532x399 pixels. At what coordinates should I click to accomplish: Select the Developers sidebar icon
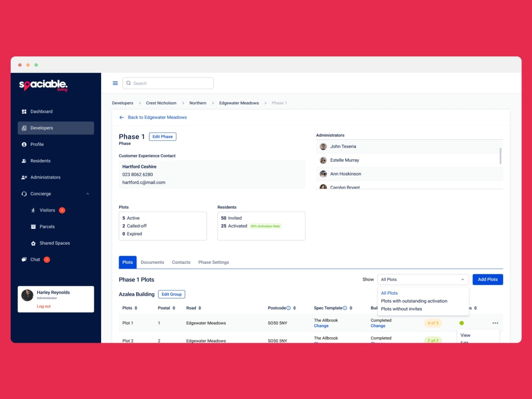[x=25, y=128]
